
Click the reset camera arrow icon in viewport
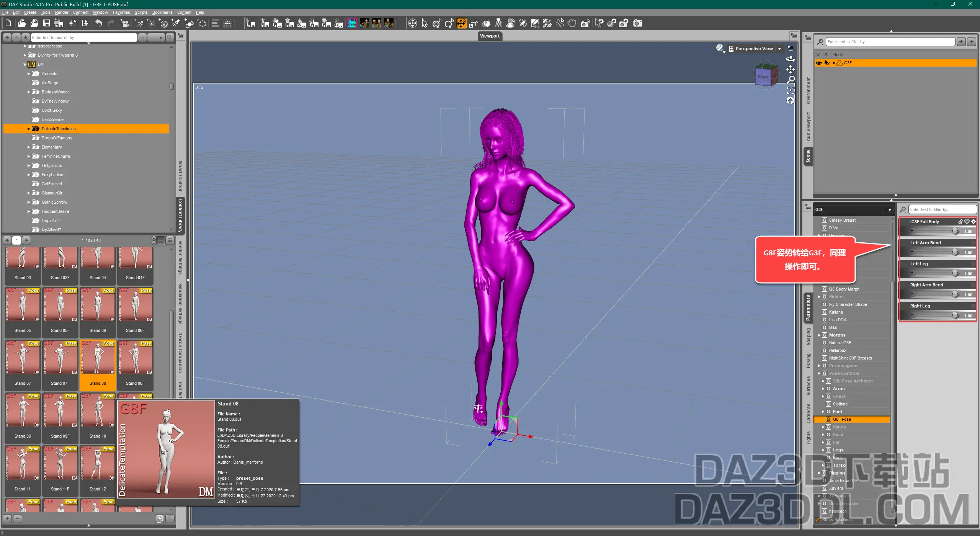(x=791, y=101)
